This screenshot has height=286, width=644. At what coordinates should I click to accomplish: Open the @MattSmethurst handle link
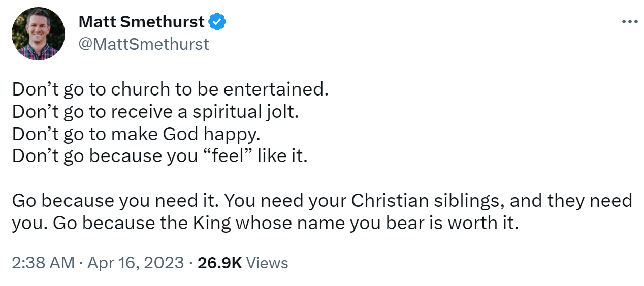(144, 44)
